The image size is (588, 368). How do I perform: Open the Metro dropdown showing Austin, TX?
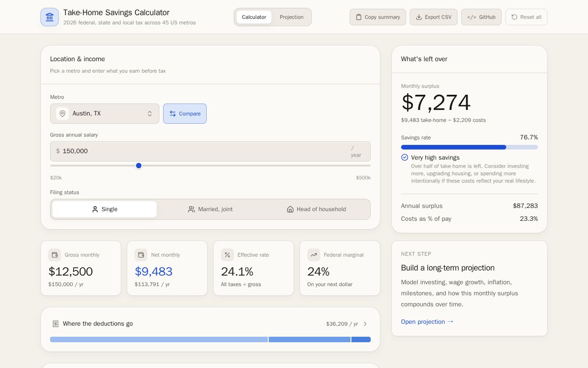[x=105, y=114]
